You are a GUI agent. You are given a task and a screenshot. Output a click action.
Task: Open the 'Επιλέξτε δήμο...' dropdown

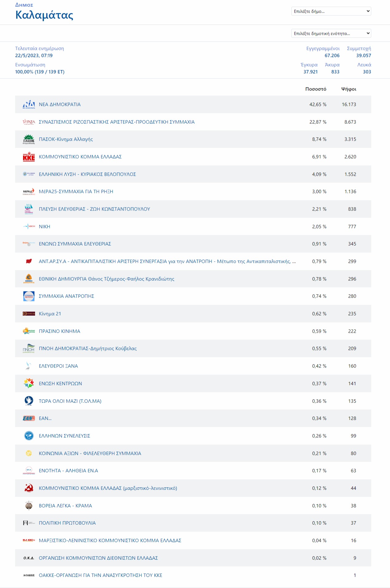tap(331, 11)
